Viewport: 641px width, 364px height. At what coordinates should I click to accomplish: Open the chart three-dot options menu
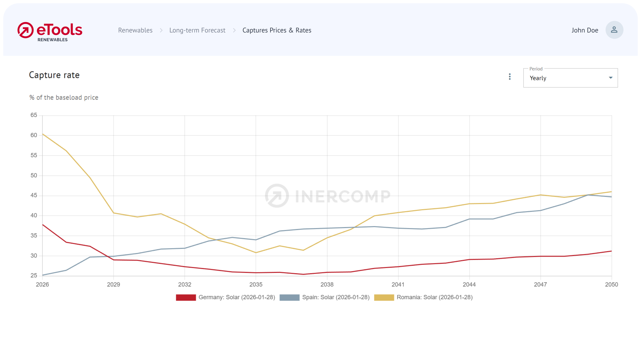click(510, 77)
